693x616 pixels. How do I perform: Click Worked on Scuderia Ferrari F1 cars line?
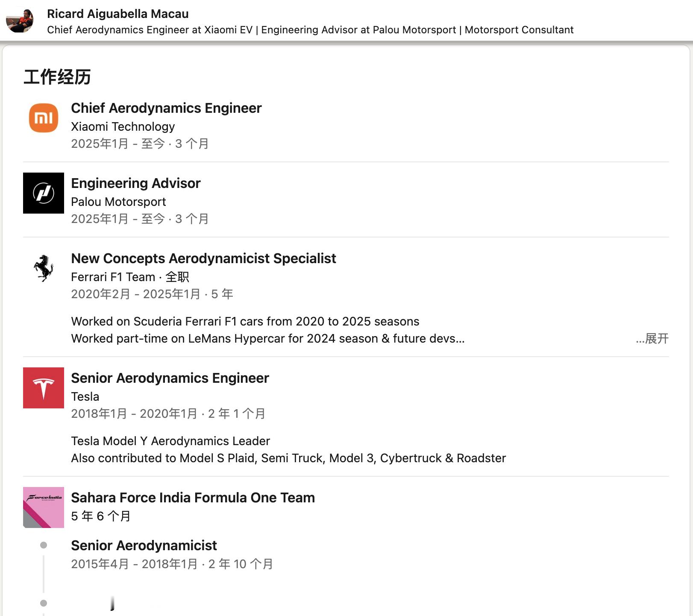point(245,321)
